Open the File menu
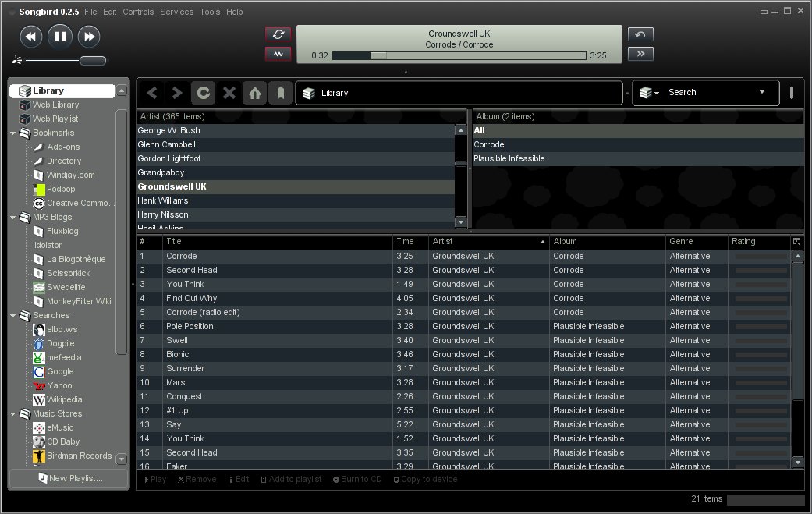This screenshot has height=514, width=812. tap(90, 12)
